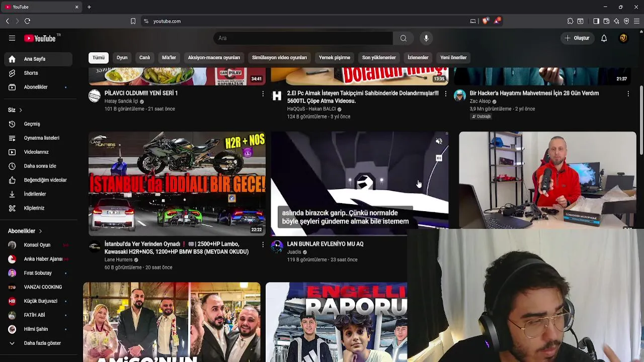Start voice search with the microphone icon
The height and width of the screenshot is (362, 644).
tap(426, 38)
